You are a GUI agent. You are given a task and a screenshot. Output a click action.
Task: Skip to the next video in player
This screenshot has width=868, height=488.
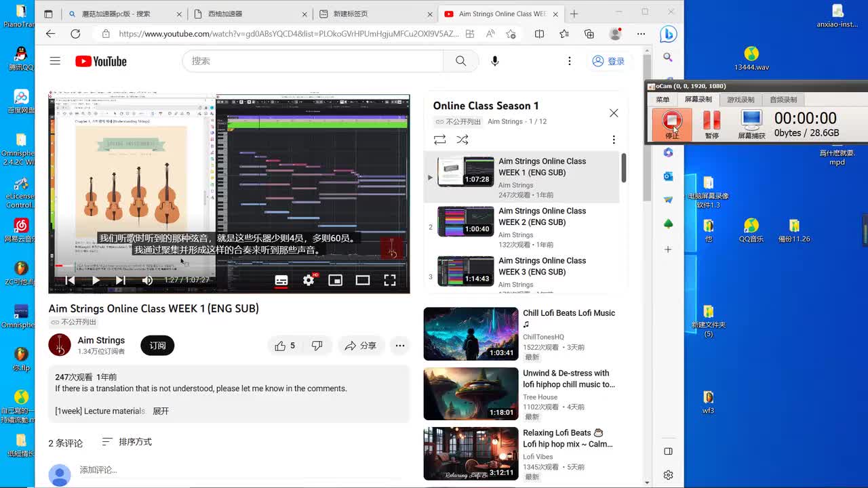point(120,280)
